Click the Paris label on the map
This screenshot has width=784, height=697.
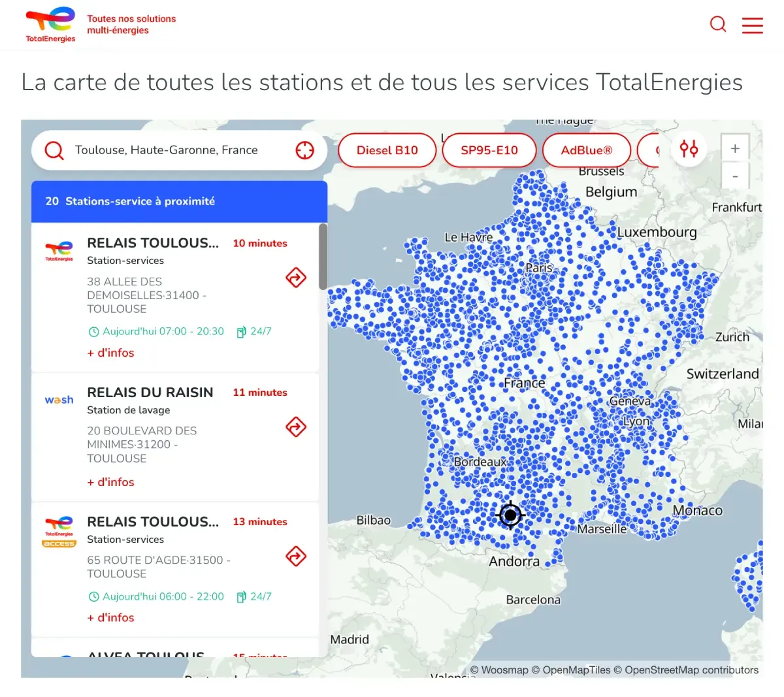point(539,268)
